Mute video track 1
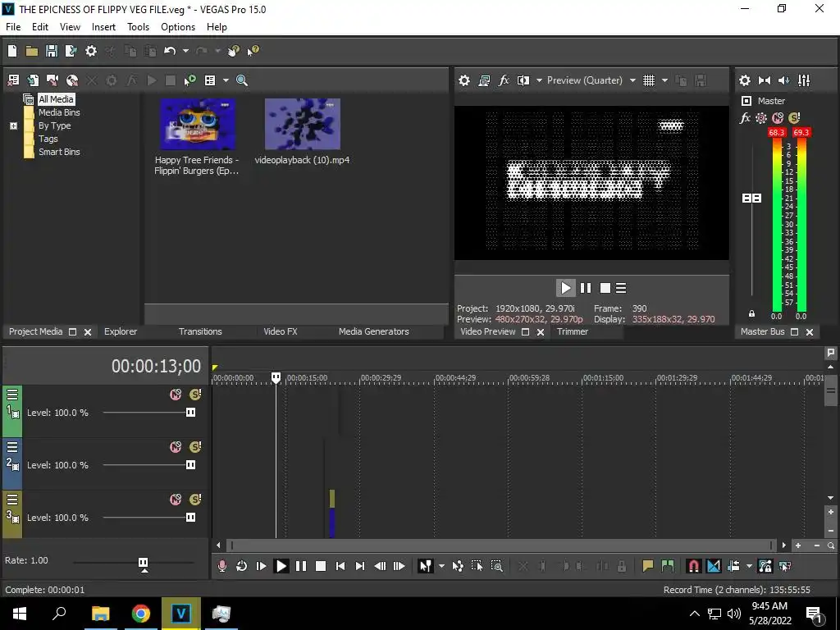The image size is (840, 630). (176, 395)
